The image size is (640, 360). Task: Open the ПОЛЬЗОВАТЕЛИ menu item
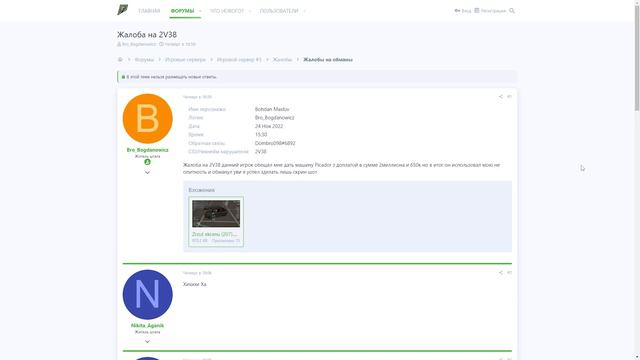pyautogui.click(x=279, y=11)
